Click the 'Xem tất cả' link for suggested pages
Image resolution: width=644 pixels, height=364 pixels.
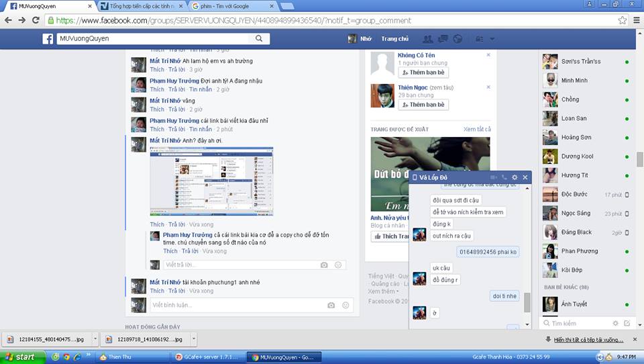tap(477, 129)
